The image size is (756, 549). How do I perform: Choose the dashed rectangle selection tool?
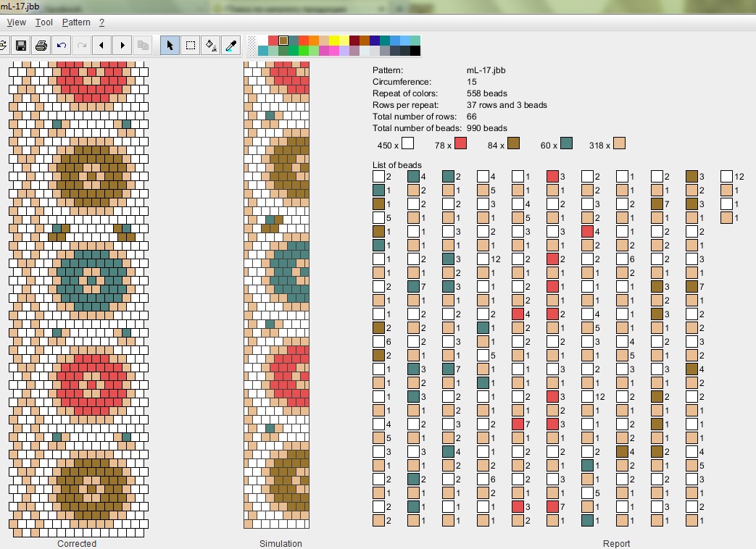coord(191,46)
